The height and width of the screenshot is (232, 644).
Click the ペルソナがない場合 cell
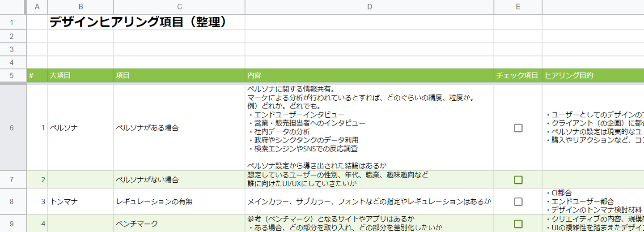click(179, 180)
